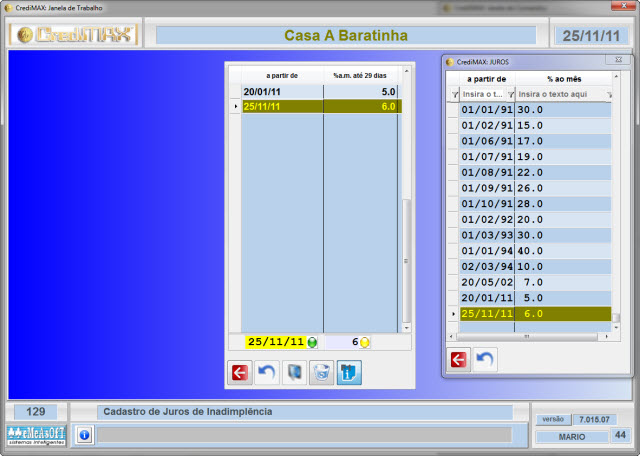Click the blue undo arrow in main form
The height and width of the screenshot is (456, 640).
(267, 373)
